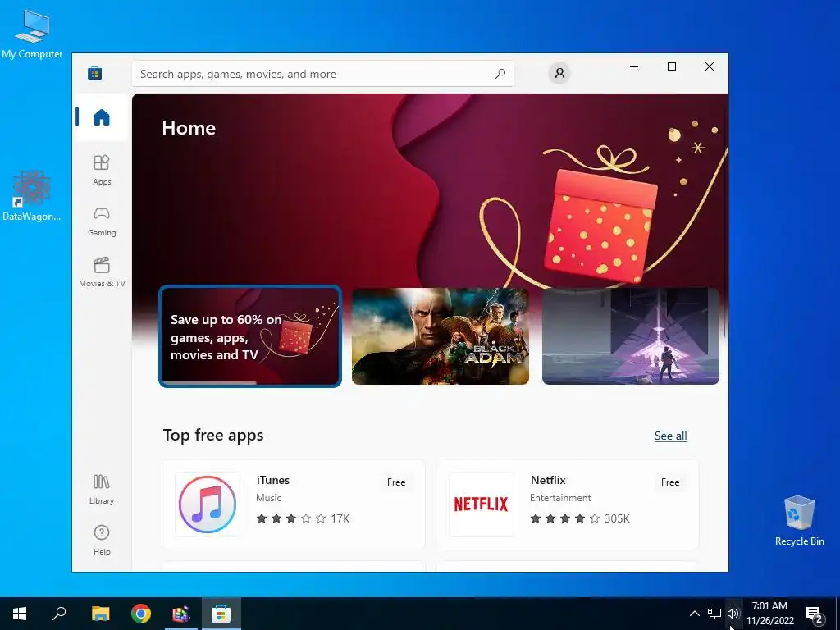Go to Home in the sidebar

(x=102, y=117)
